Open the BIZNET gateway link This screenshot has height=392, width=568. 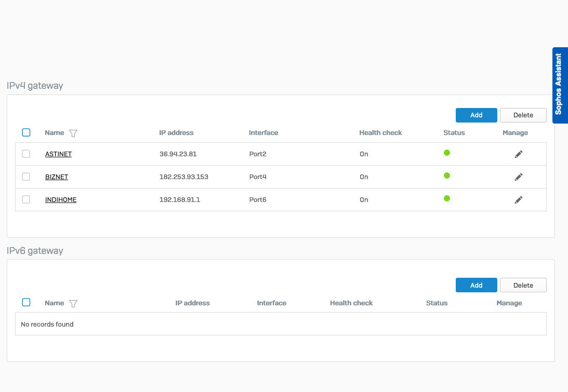click(x=57, y=177)
